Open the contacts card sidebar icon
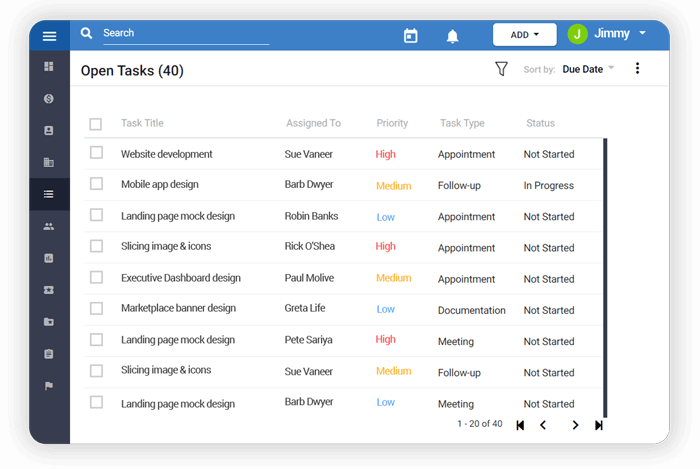700x469 pixels. click(49, 130)
